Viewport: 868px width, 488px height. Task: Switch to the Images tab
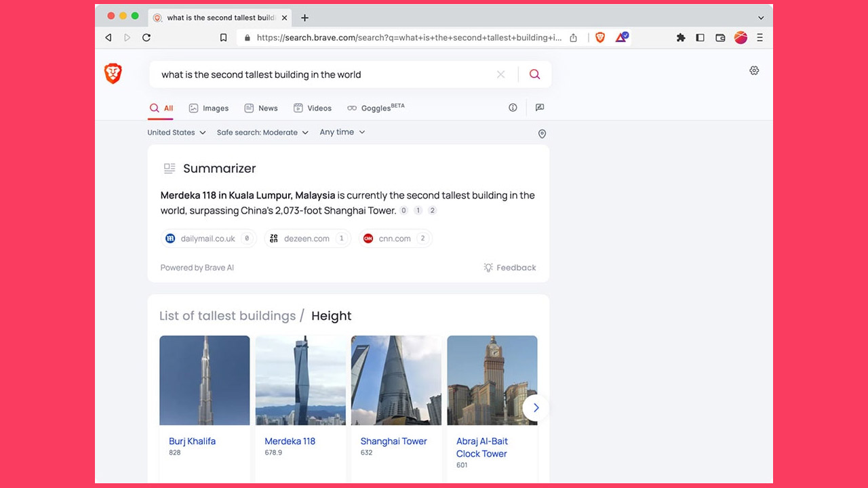click(209, 108)
